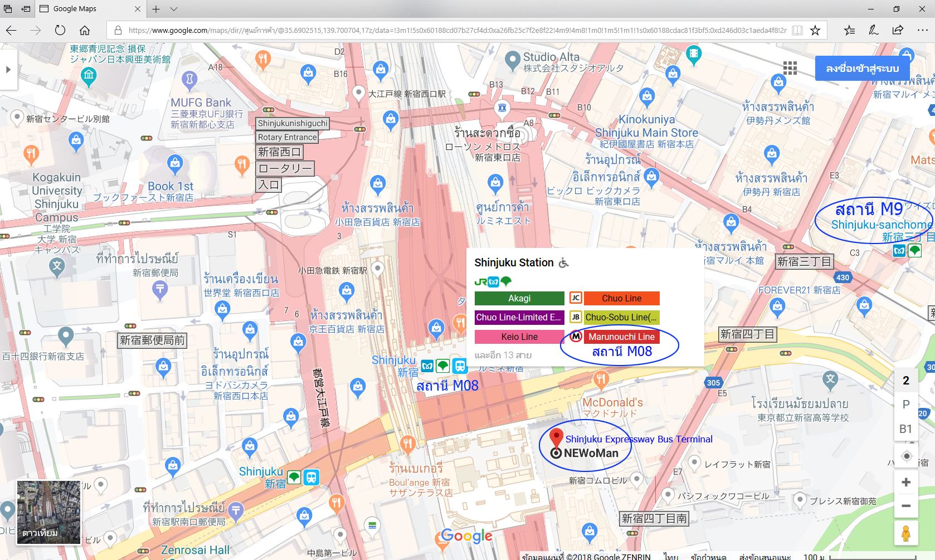Click the red NEWoMan destination pin

coord(556,437)
